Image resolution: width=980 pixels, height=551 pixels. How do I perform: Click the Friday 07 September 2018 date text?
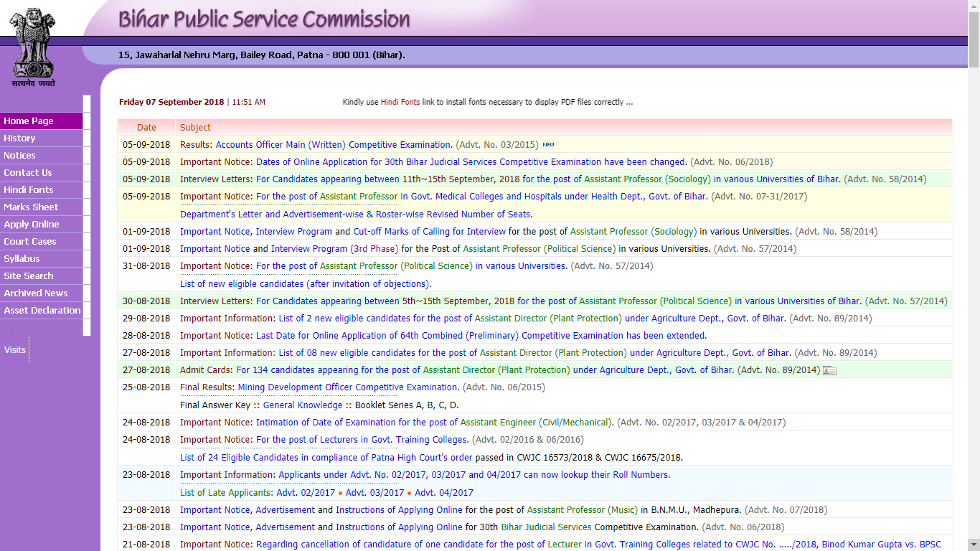[171, 102]
